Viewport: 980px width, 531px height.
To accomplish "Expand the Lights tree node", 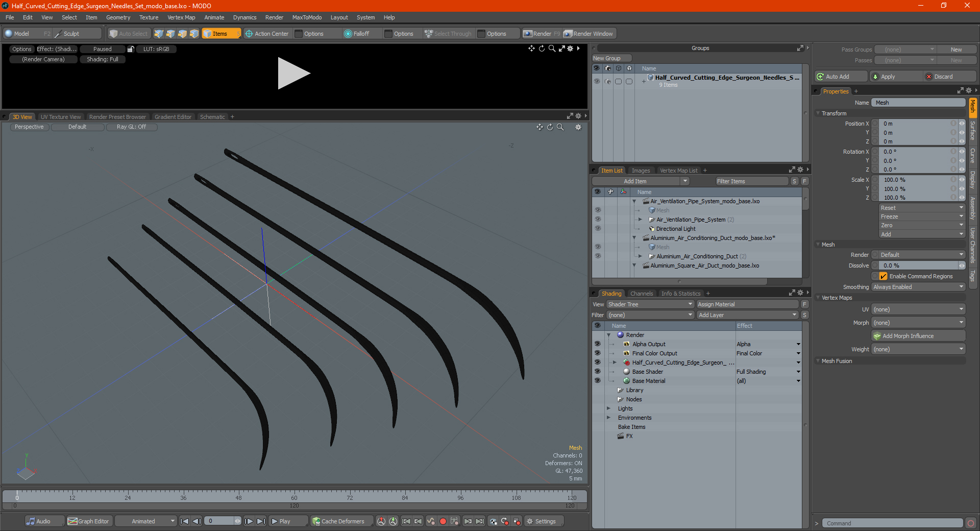I will click(609, 408).
